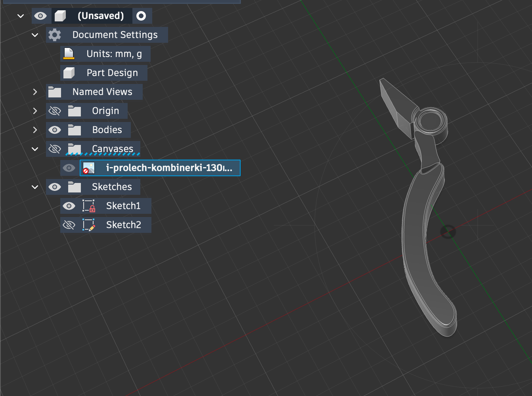Click the canvas image icon with red marker

(88, 168)
